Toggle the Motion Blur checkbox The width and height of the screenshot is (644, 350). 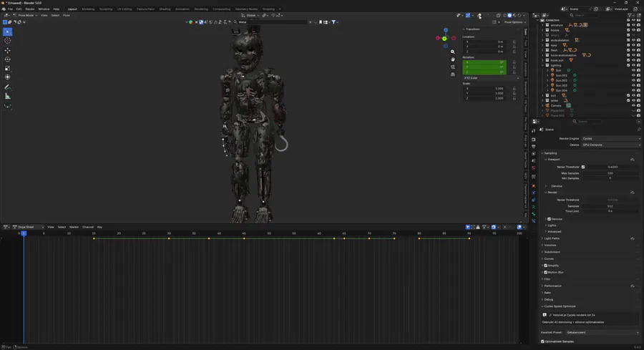coord(545,272)
